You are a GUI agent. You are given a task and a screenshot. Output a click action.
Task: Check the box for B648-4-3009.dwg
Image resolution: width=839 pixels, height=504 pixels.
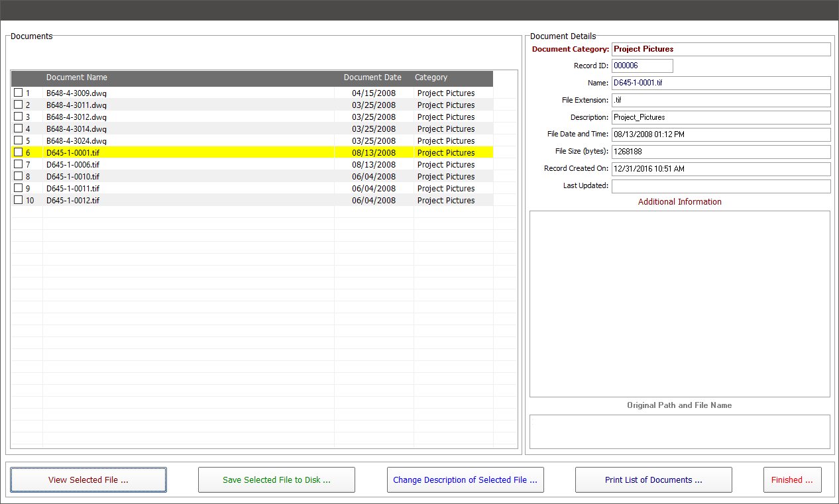[x=19, y=93]
